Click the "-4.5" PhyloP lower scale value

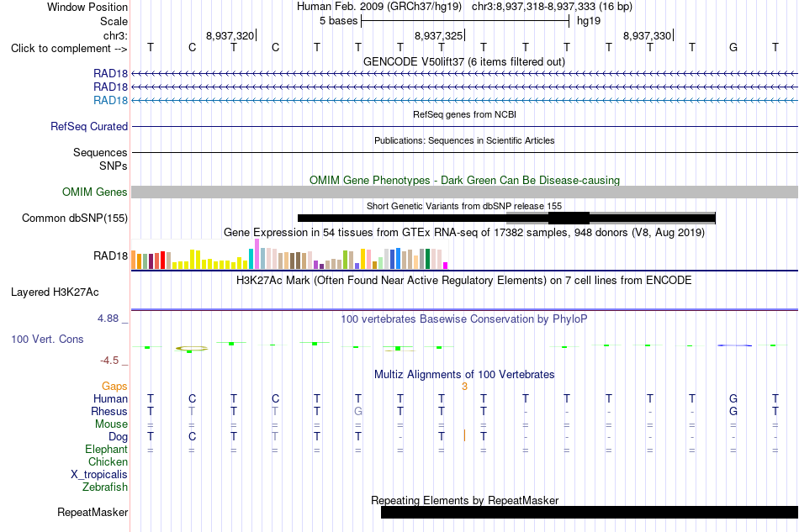[109, 361]
